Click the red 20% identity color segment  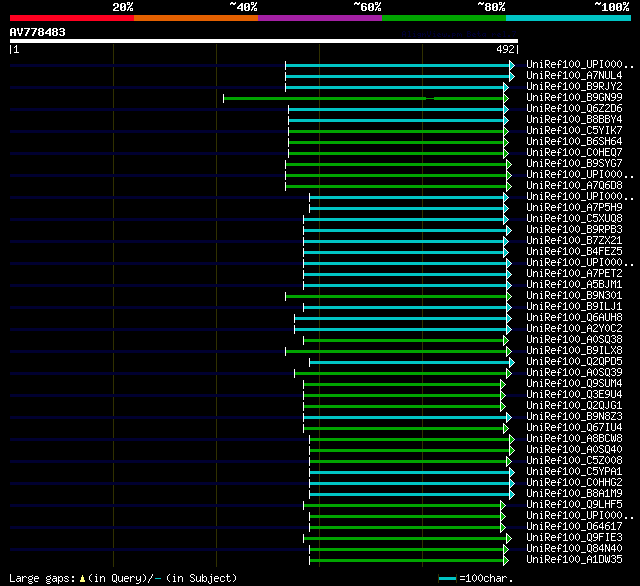click(x=71, y=18)
